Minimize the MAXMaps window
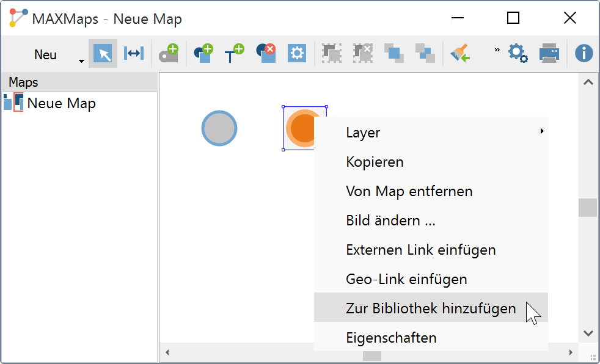600x364 pixels. [x=457, y=18]
